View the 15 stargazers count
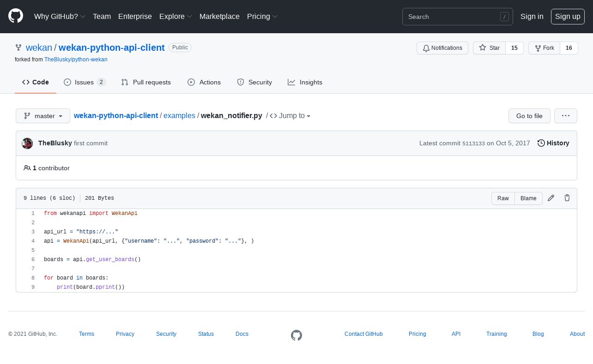 pos(514,48)
